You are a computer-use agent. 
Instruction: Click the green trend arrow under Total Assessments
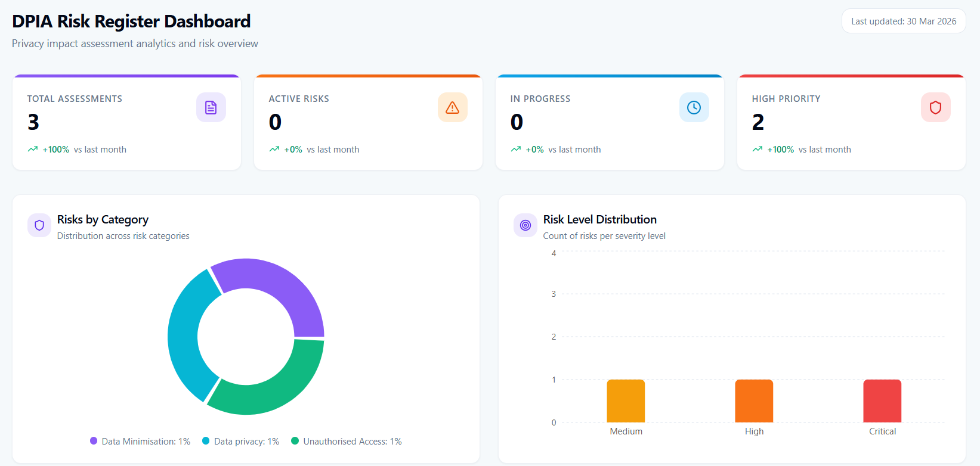click(x=33, y=150)
